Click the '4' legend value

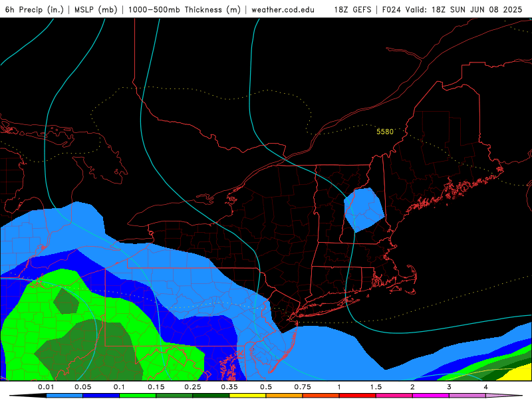[x=486, y=387]
